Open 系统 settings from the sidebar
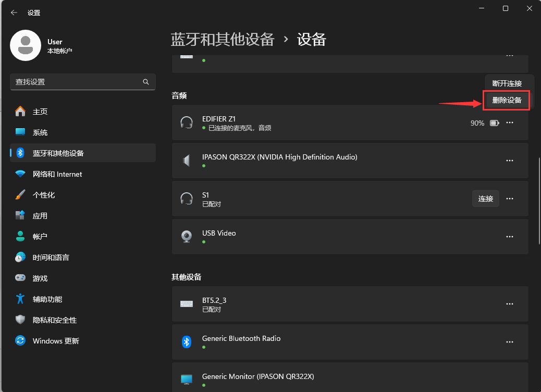The height and width of the screenshot is (392, 541). point(40,132)
